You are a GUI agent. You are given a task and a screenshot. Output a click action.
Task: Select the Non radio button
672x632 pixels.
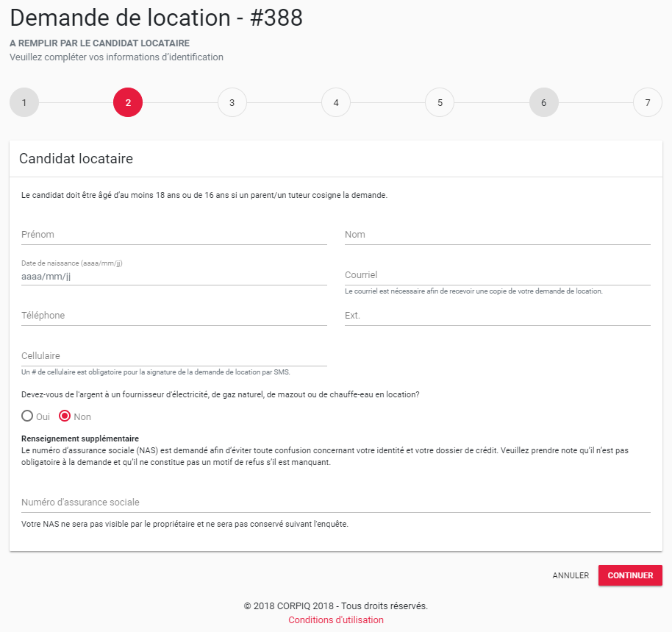coord(64,416)
